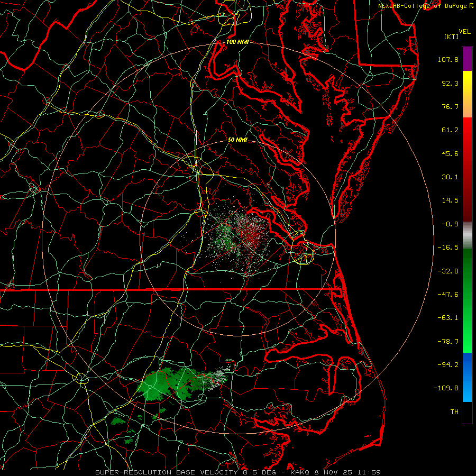Click the Super-Resolution Base Velocity caption
This screenshot has height=476, width=476.
click(x=238, y=472)
